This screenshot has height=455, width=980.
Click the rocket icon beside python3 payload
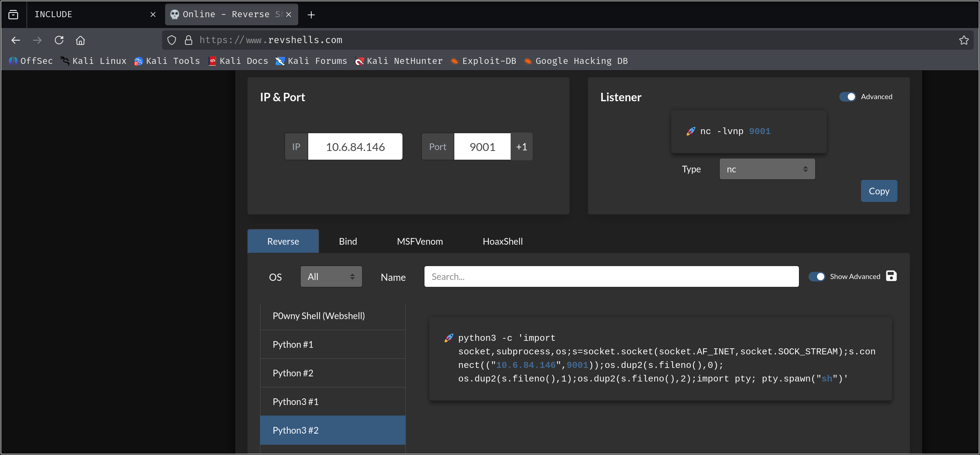tap(449, 338)
